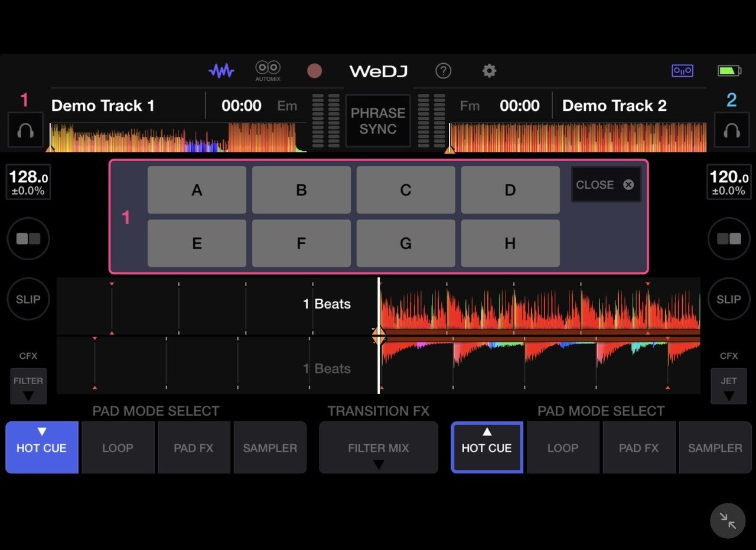Switch deck 1 to LOOP pad mode

118,447
